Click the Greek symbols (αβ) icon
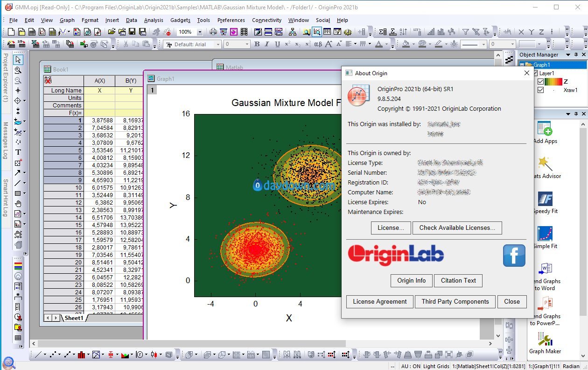This screenshot has height=370, width=588. 318,44
